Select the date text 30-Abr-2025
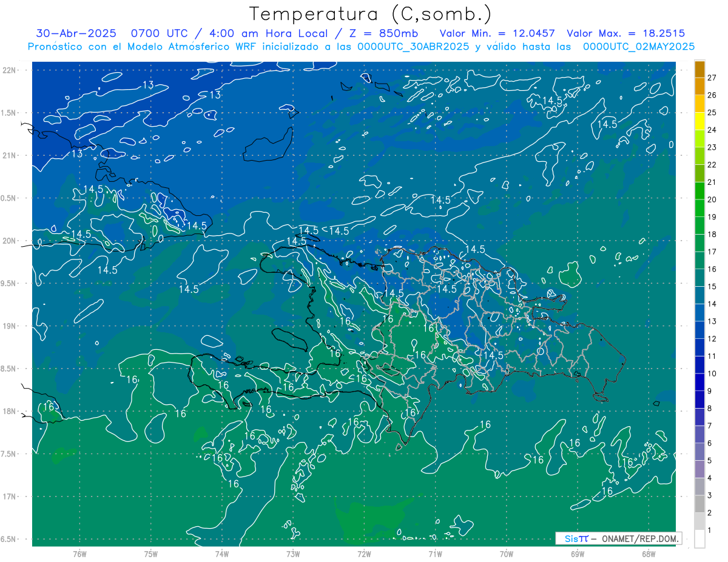 pyautogui.click(x=76, y=33)
